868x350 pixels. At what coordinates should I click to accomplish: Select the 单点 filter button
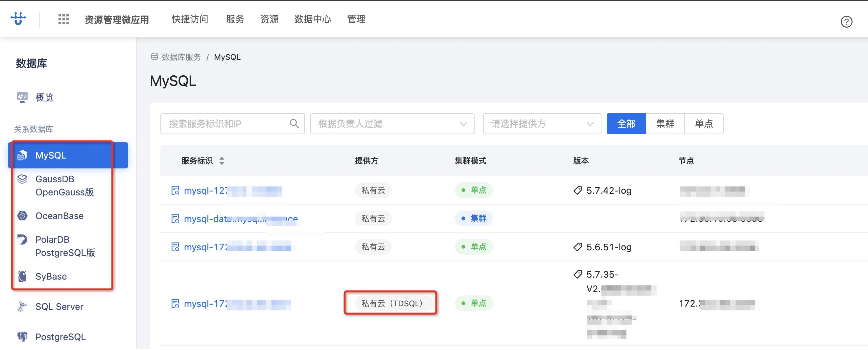704,124
